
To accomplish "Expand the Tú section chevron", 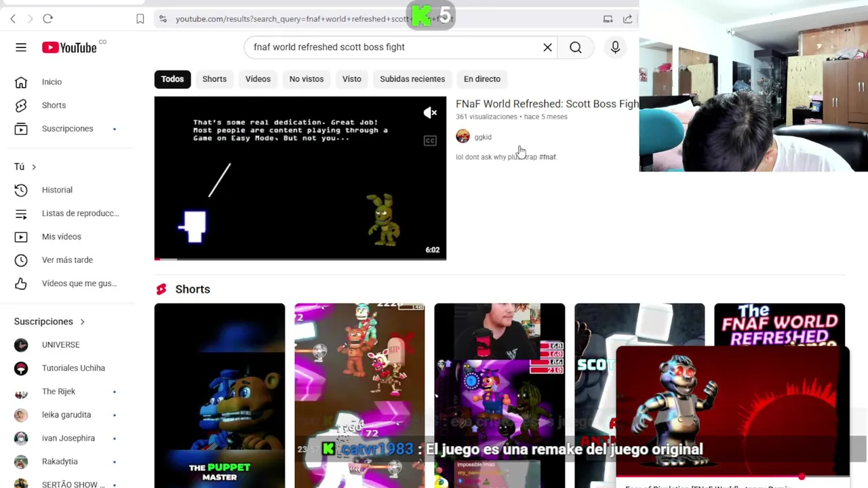I will 34,167.
